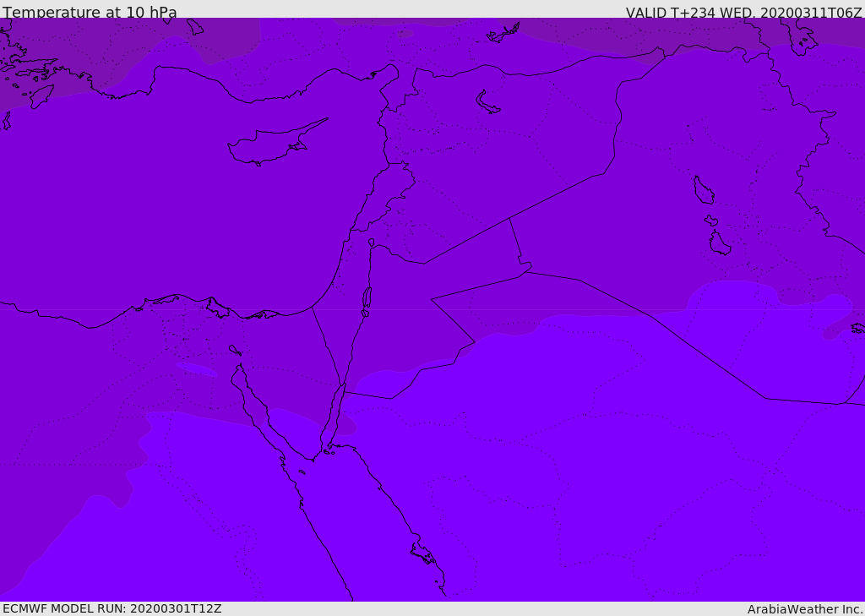The height and width of the screenshot is (616, 865).
Task: Click the island of Cyprus on the map
Action: [x=270, y=144]
